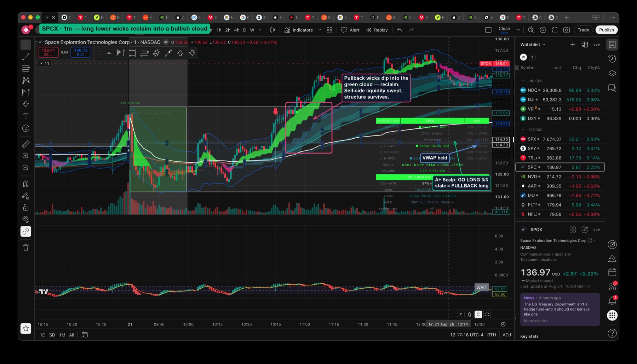This screenshot has height=364, width=637.
Task: Open the go-to-date calendar icon
Action: pos(85,335)
